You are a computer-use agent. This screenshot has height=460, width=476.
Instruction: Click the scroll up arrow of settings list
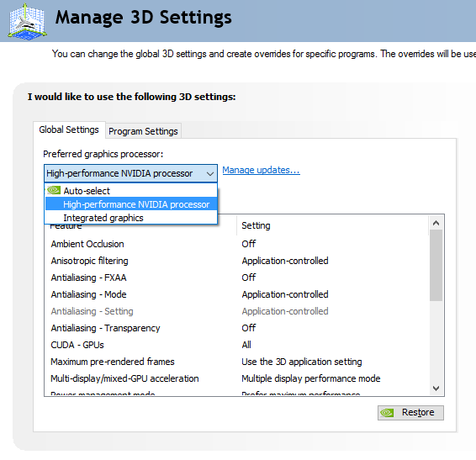point(436,223)
